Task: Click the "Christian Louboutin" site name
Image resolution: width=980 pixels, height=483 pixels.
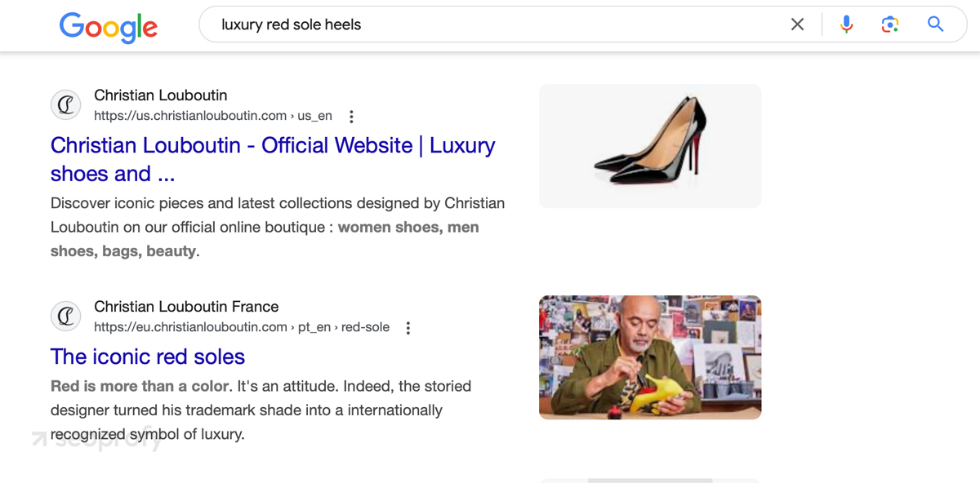Action: (x=160, y=95)
